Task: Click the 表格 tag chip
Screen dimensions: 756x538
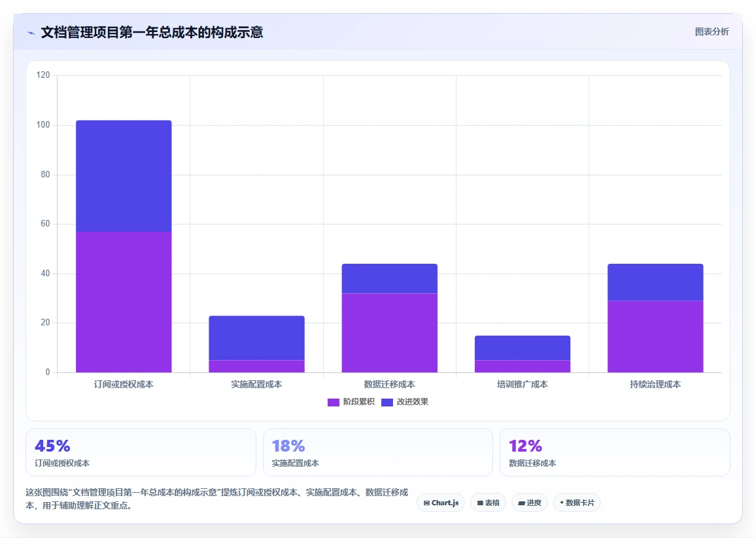Action: [488, 503]
